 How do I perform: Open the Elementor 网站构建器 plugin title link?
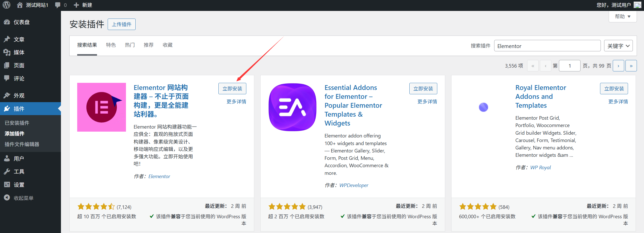[x=161, y=101]
